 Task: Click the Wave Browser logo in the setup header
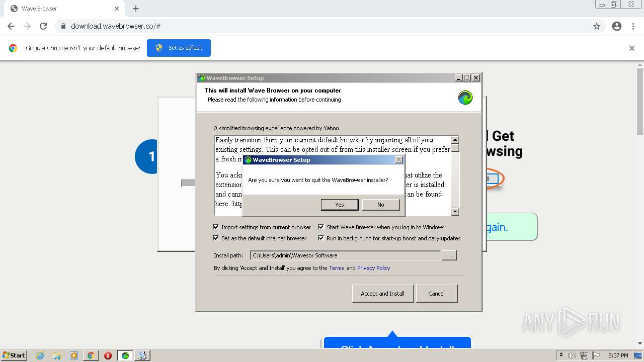465,98
